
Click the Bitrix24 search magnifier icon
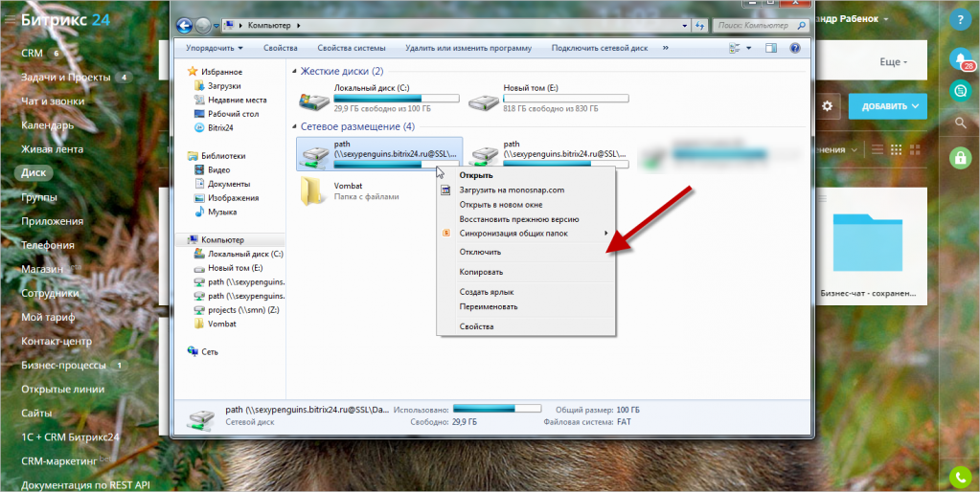coord(961,123)
